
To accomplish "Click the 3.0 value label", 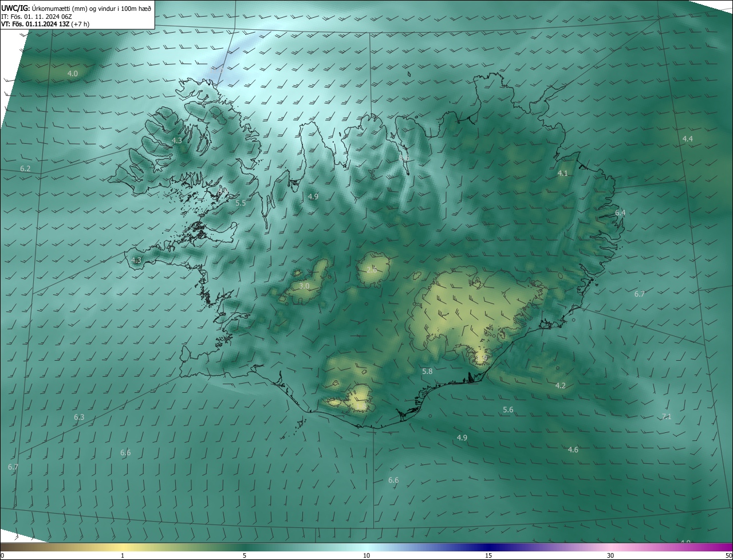I will [x=304, y=286].
